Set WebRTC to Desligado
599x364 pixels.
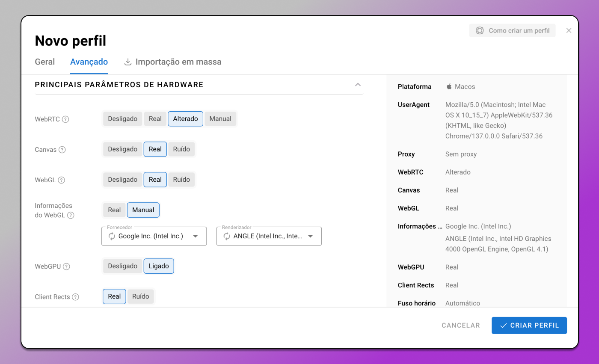coord(123,119)
